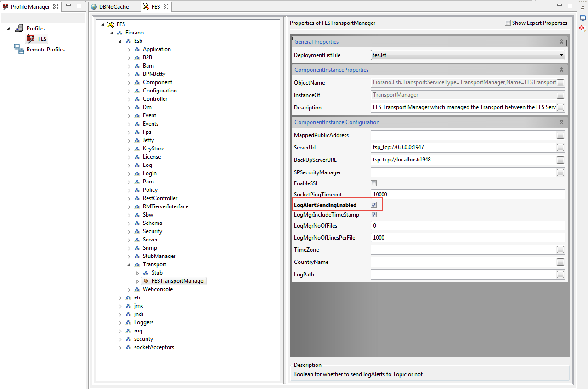Click the CountryName input field
This screenshot has width=588, height=389.
pyautogui.click(x=464, y=262)
